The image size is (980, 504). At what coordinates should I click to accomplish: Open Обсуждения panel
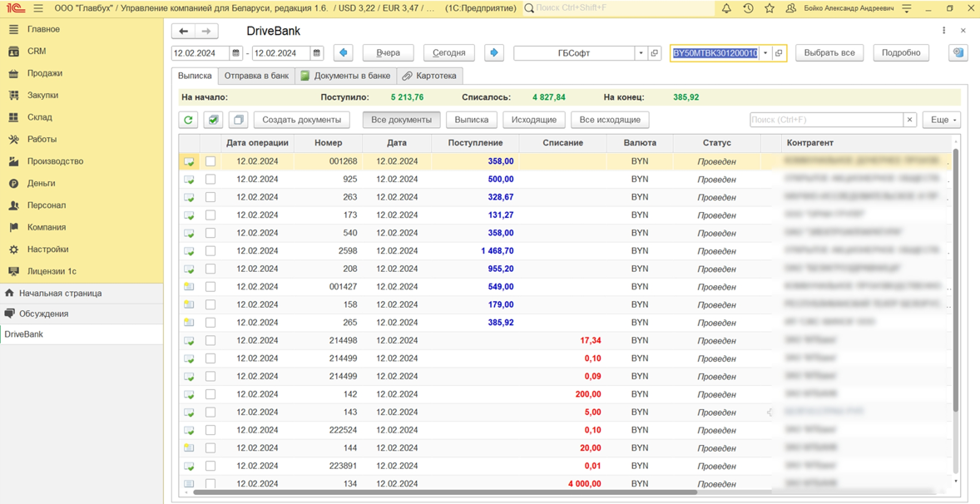(x=44, y=314)
